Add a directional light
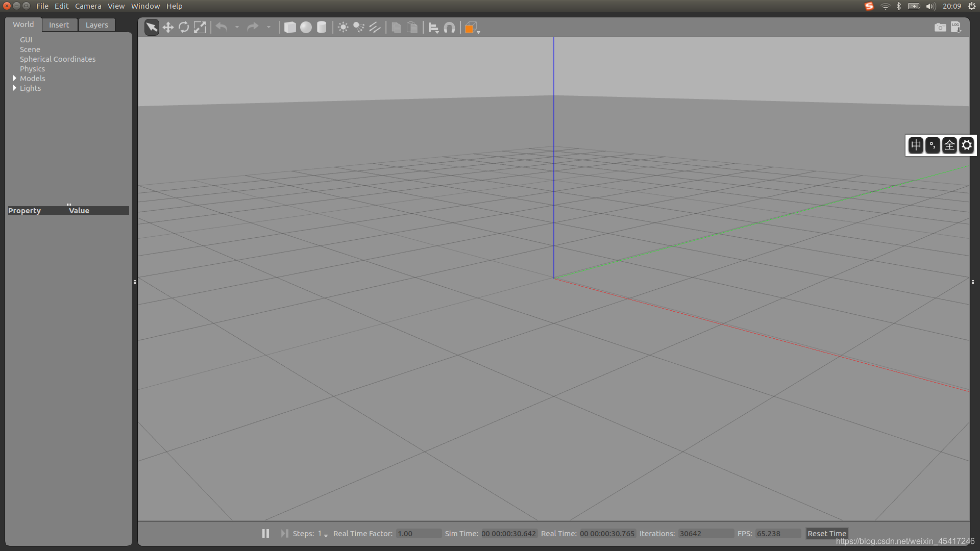980x551 pixels. (x=375, y=28)
